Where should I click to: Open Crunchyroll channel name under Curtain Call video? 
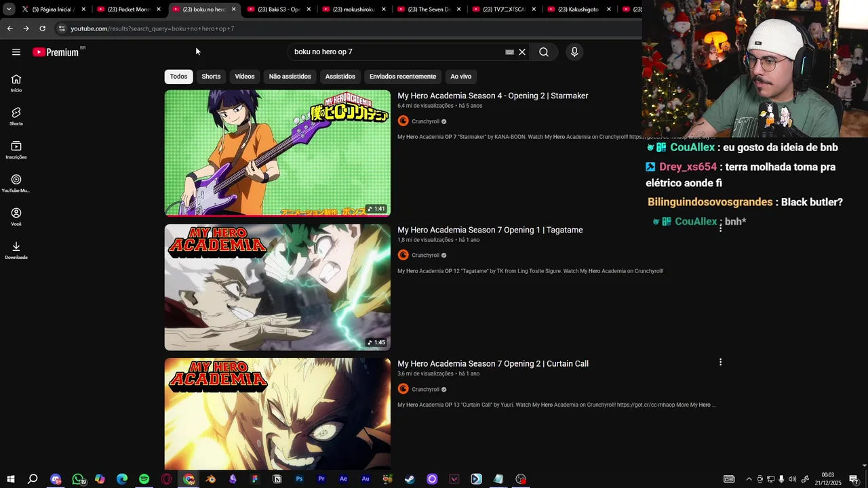[x=426, y=389]
